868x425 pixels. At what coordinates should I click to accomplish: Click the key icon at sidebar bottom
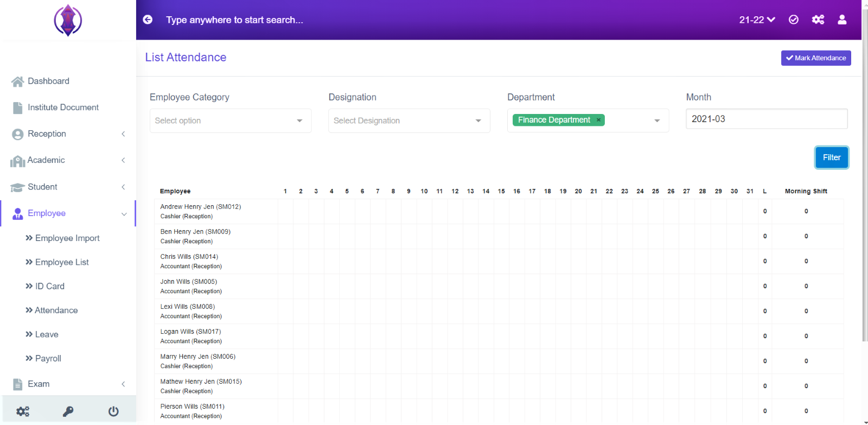pos(68,411)
